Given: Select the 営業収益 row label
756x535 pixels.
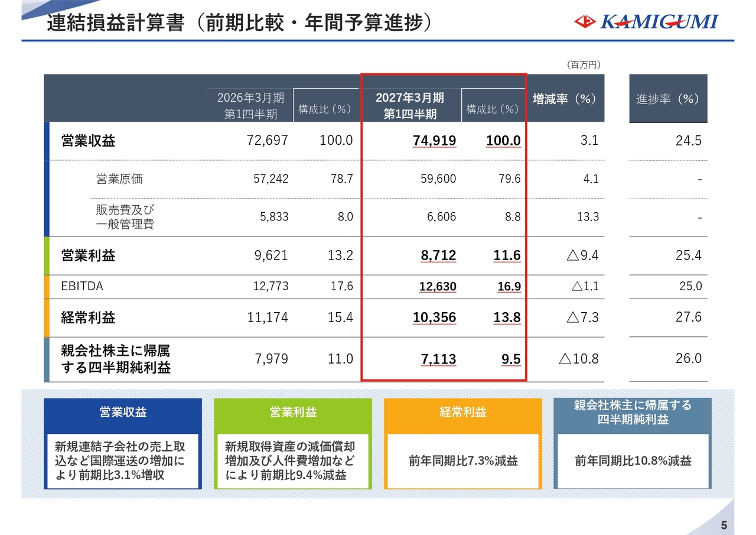Looking at the screenshot, I should [x=89, y=141].
